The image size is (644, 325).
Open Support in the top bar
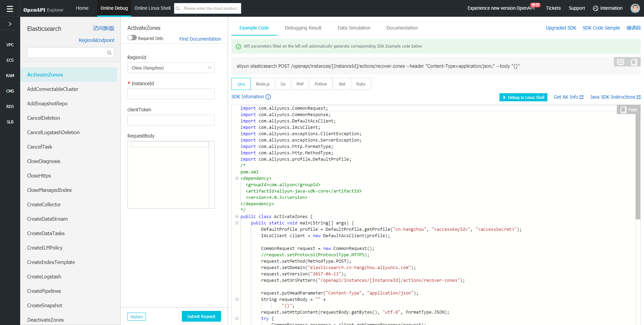(577, 8)
